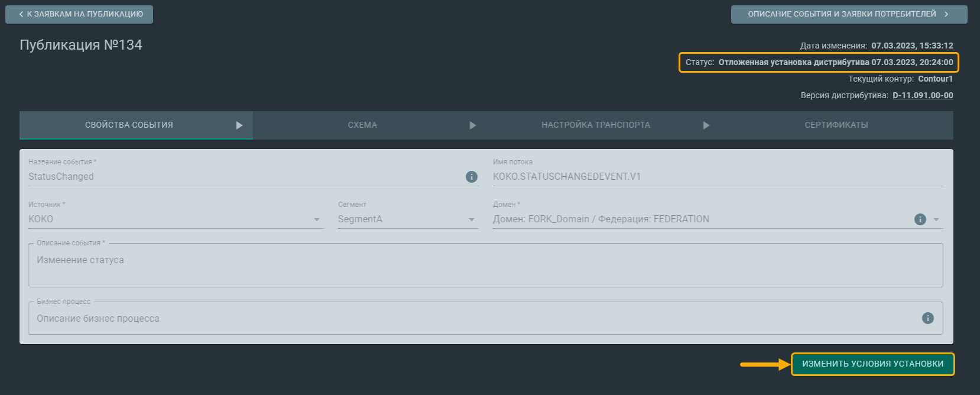Open the distribution version link D-11.091.00-00
980x395 pixels.
tap(923, 95)
